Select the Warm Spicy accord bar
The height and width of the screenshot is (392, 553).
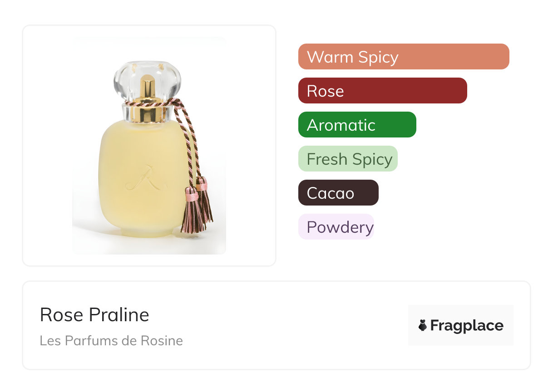403,57
